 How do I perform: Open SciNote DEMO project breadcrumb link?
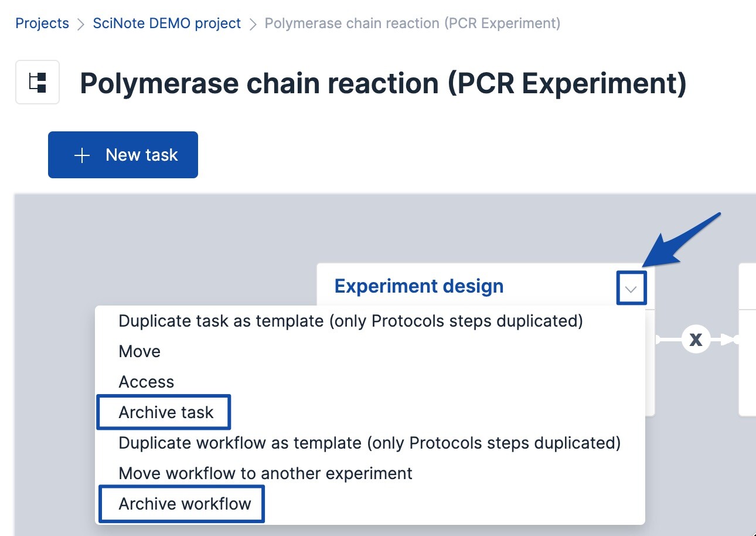pyautogui.click(x=167, y=23)
